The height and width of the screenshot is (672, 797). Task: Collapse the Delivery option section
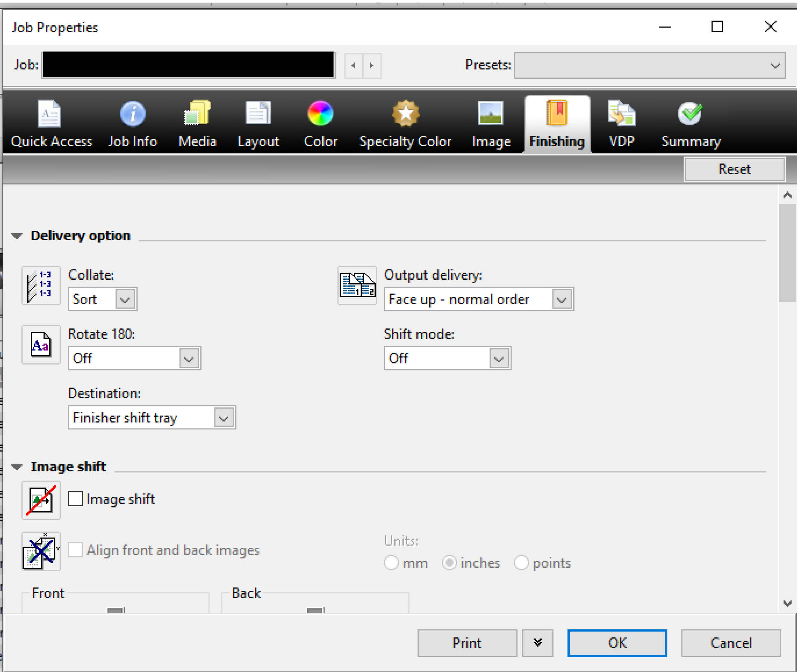pos(16,236)
